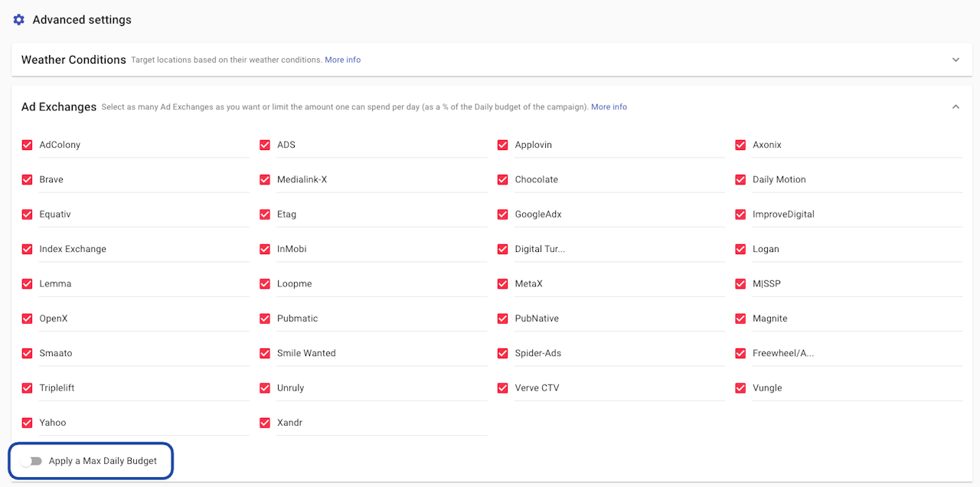Click the Advanced settings gear icon
The image size is (980, 487).
coord(19,20)
